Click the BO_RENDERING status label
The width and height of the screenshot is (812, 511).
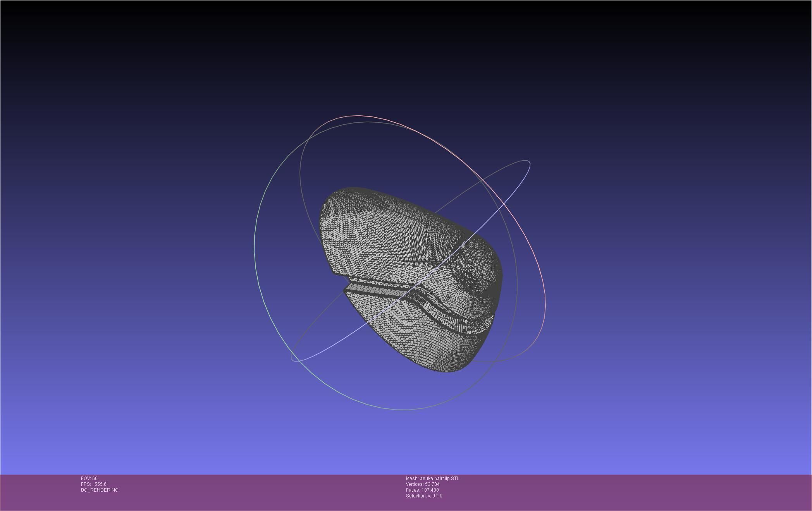click(x=100, y=490)
